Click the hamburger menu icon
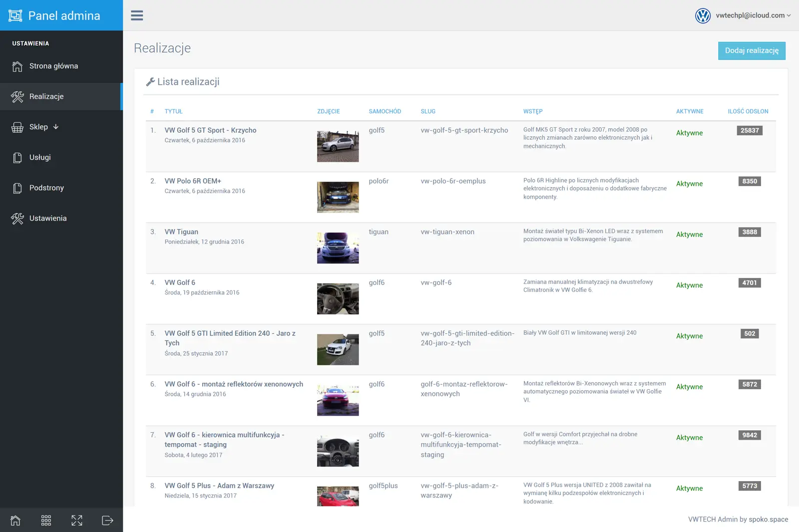The width and height of the screenshot is (799, 532). point(137,15)
